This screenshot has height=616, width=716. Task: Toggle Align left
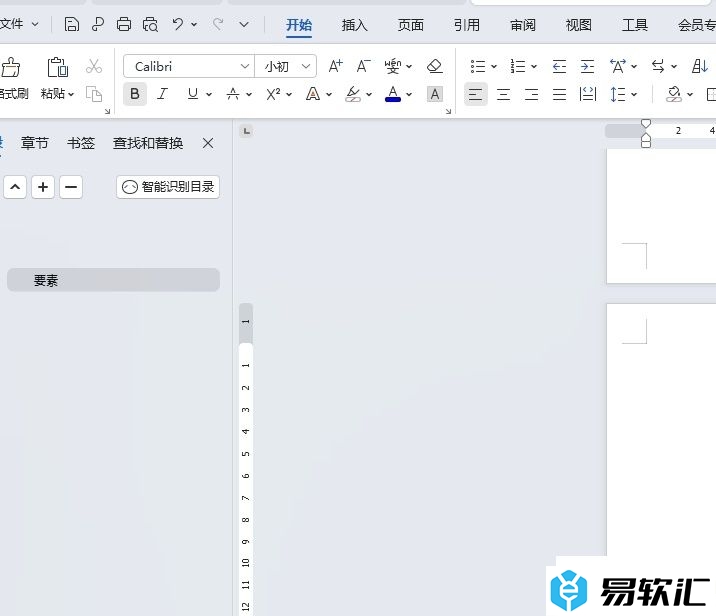(475, 95)
